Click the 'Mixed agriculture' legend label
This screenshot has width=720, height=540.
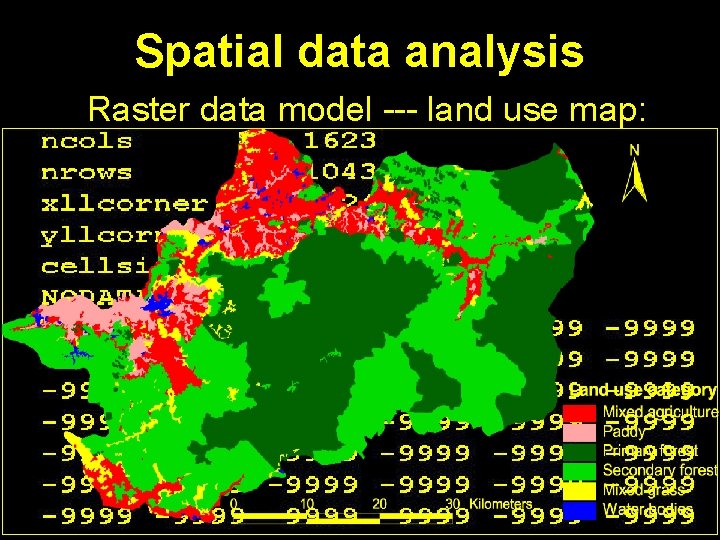coord(660,412)
